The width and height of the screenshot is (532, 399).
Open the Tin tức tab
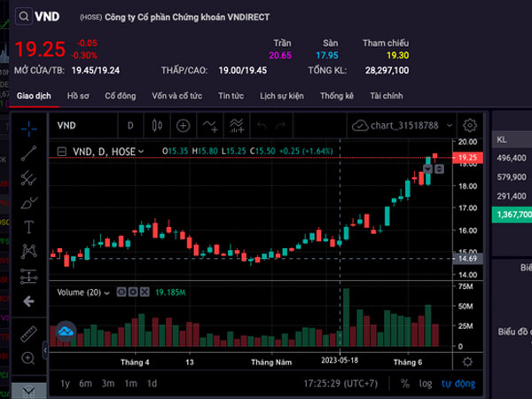coord(231,96)
